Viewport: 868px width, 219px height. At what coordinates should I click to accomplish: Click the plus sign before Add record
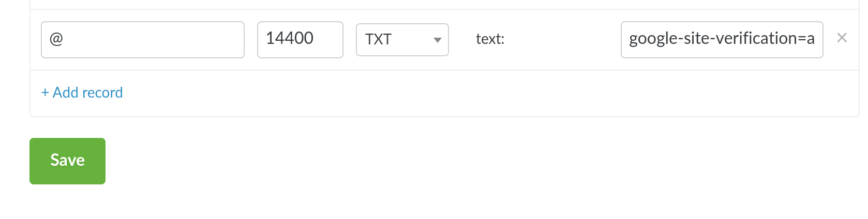[45, 93]
